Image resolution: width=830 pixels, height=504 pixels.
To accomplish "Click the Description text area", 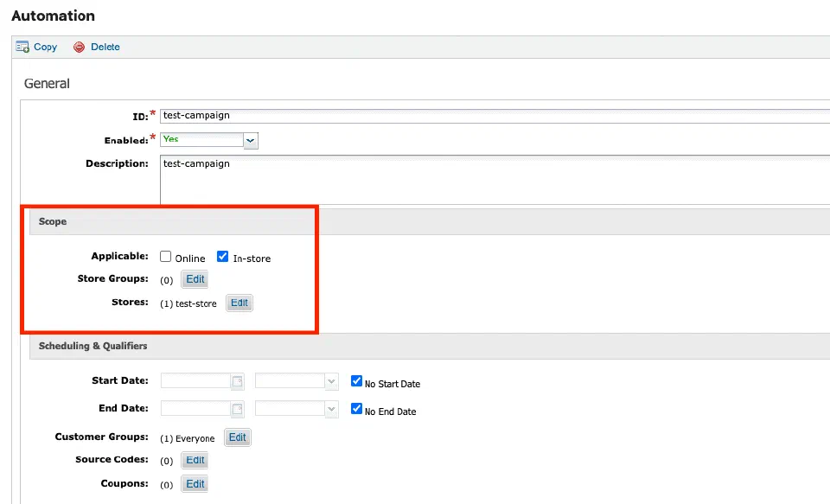I will click(495, 180).
